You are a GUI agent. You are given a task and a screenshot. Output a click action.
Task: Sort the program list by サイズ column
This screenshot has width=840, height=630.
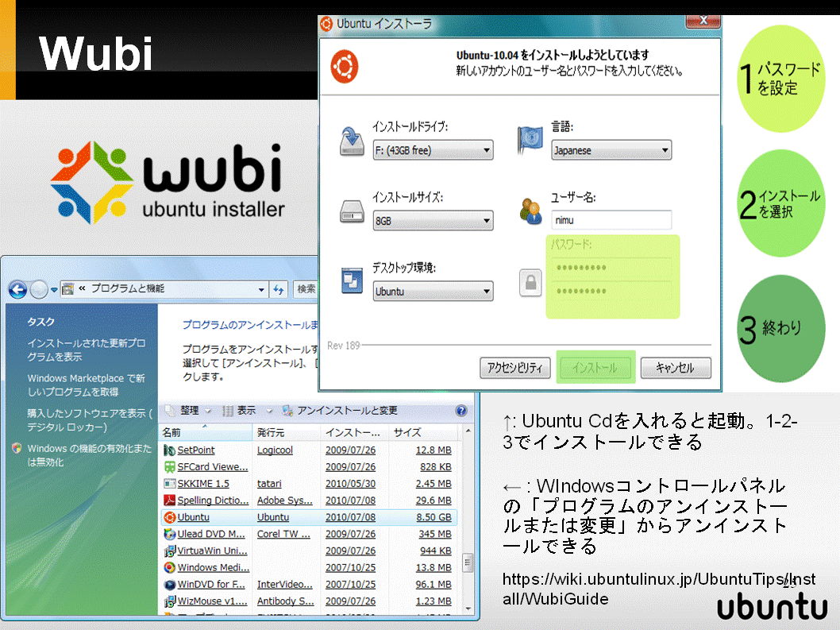click(423, 432)
